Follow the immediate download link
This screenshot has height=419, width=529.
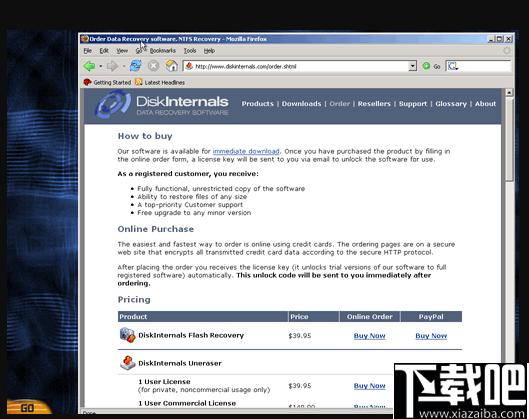[246, 151]
